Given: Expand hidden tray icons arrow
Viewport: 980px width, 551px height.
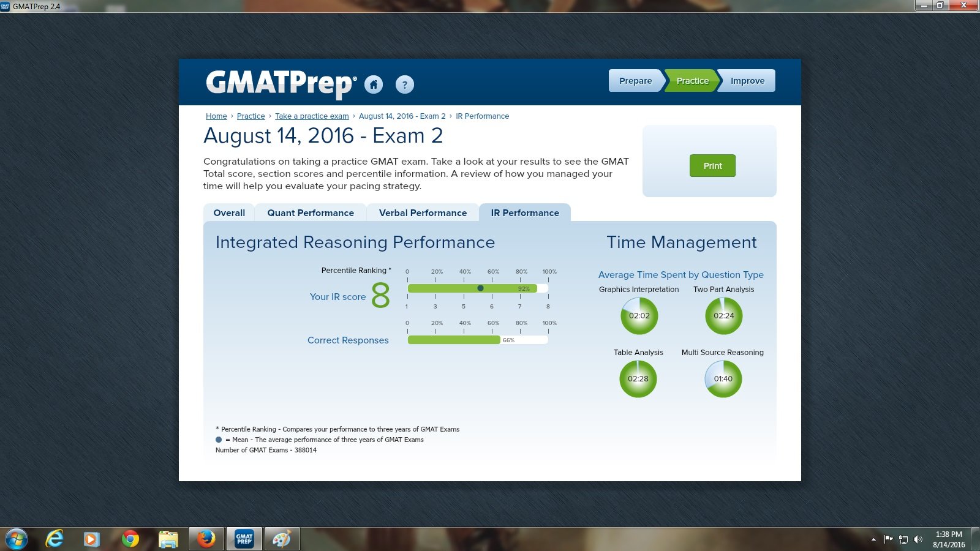Looking at the screenshot, I should click(874, 539).
